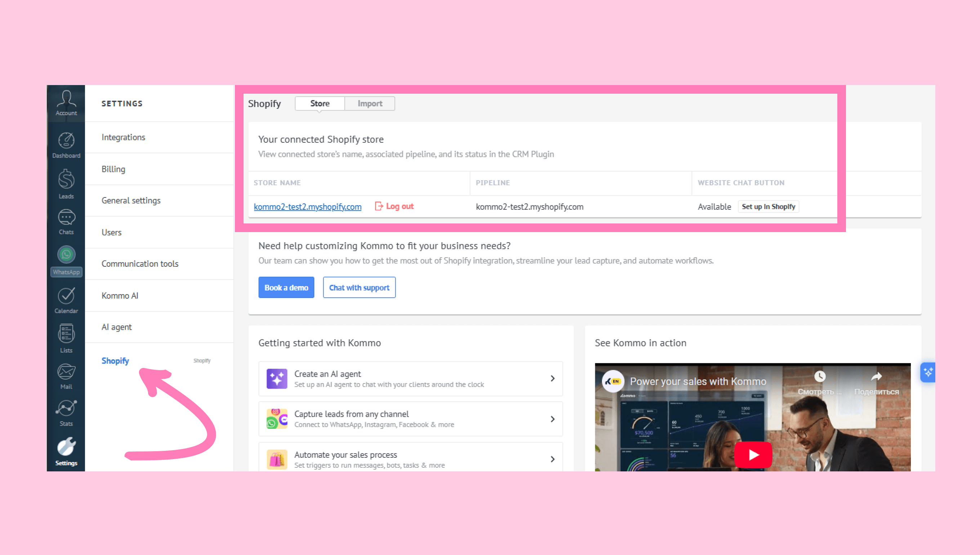Click the STORE NAME column header
Screen dimensions: 980x555
click(277, 183)
